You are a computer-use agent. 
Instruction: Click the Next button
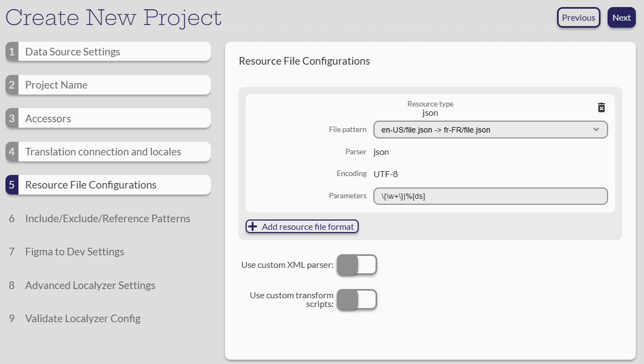click(621, 17)
